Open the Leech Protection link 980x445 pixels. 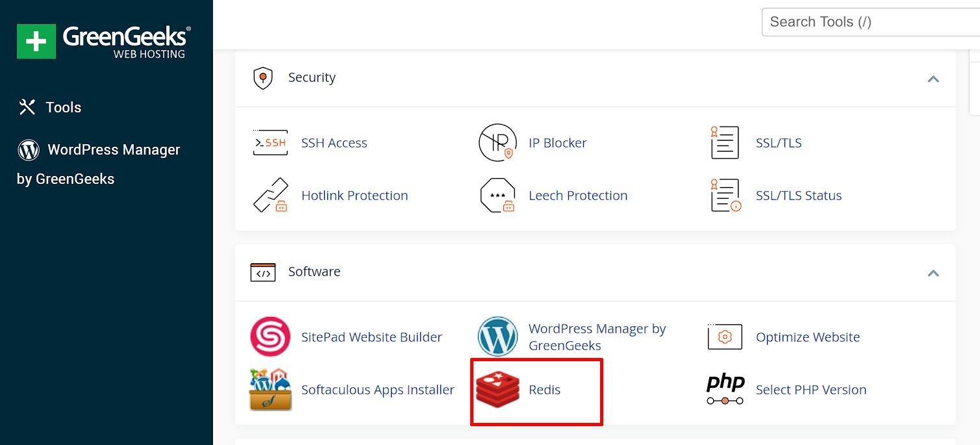578,196
